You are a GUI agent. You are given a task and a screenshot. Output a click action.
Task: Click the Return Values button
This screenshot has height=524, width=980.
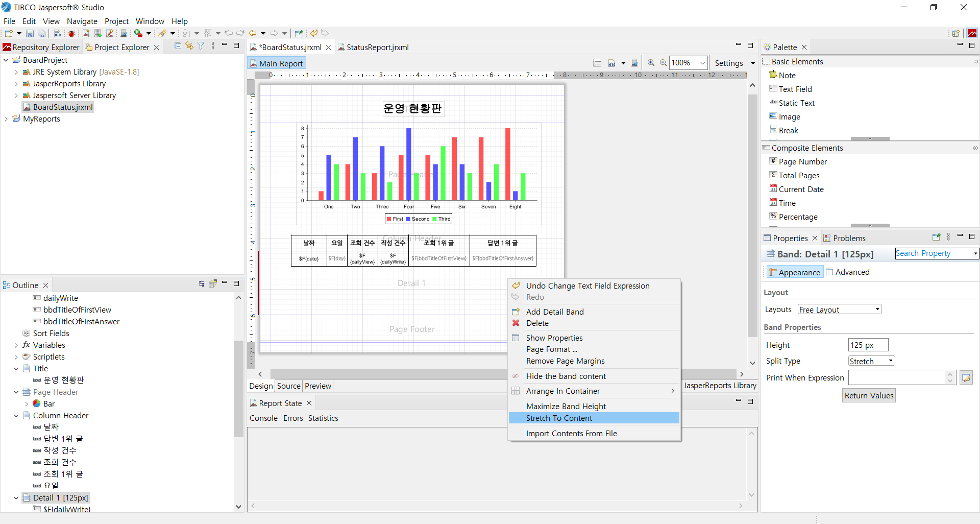869,396
